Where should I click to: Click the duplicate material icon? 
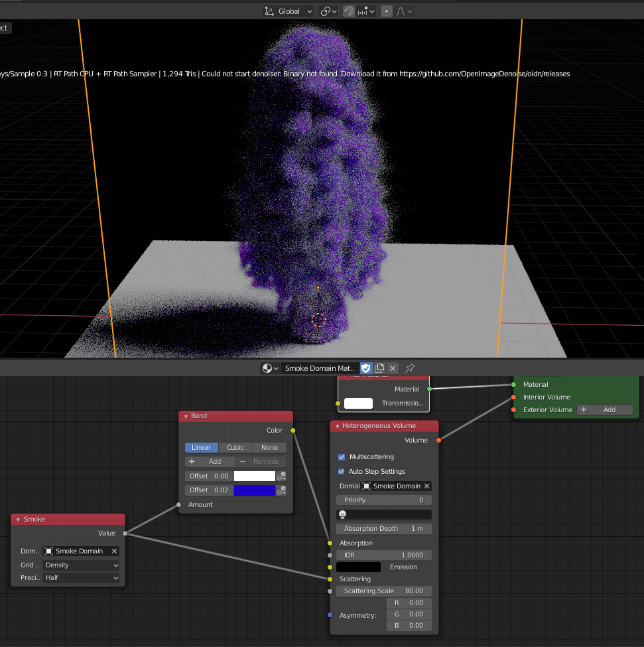pyautogui.click(x=379, y=368)
